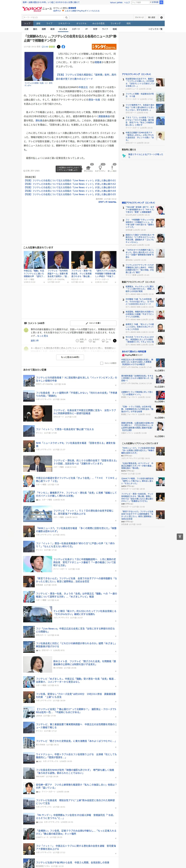Click the うーん reaction on the comment
Image resolution: width=186 pixels, height=868 pixels.
click(x=106, y=341)
